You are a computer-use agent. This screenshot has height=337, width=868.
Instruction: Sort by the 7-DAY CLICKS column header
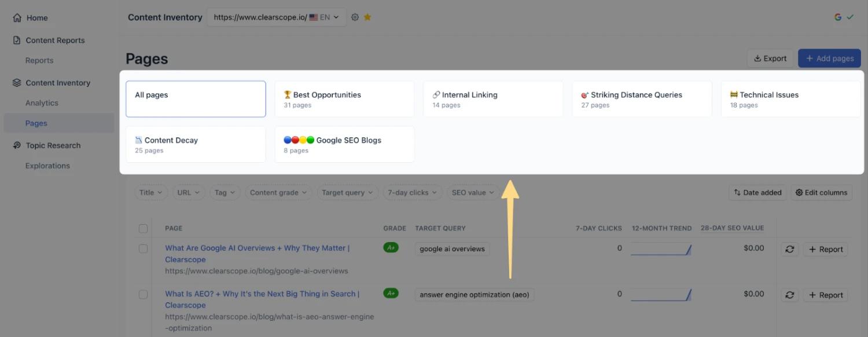point(599,228)
